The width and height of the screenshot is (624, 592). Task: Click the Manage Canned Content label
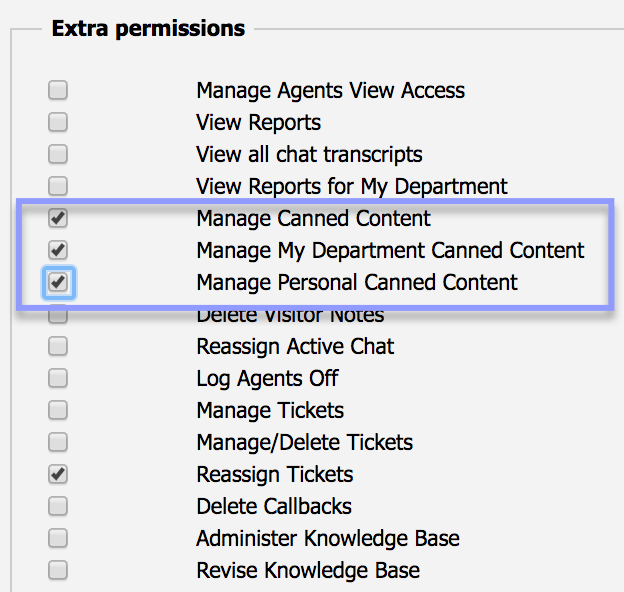click(313, 218)
